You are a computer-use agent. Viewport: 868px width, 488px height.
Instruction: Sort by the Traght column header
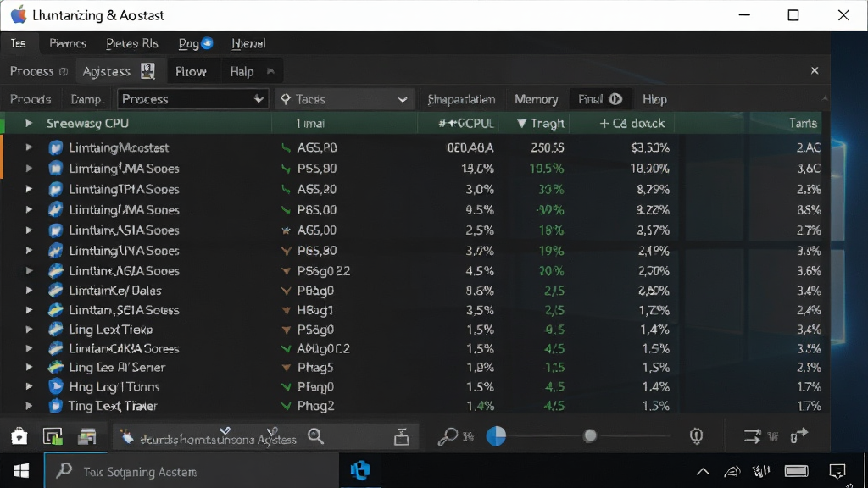[540, 123]
